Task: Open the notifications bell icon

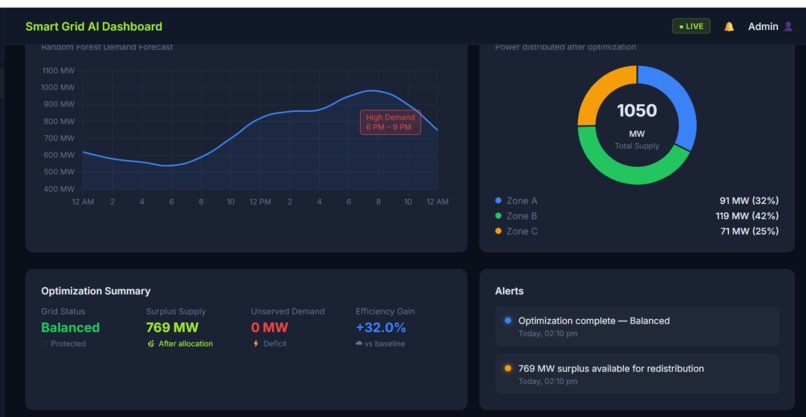Action: tap(729, 27)
